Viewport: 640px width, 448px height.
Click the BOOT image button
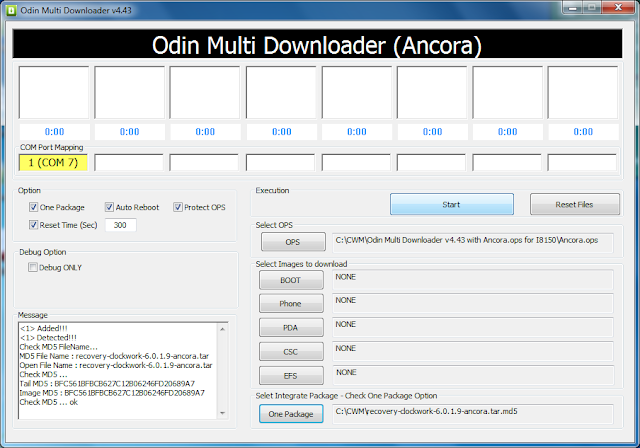[291, 280]
